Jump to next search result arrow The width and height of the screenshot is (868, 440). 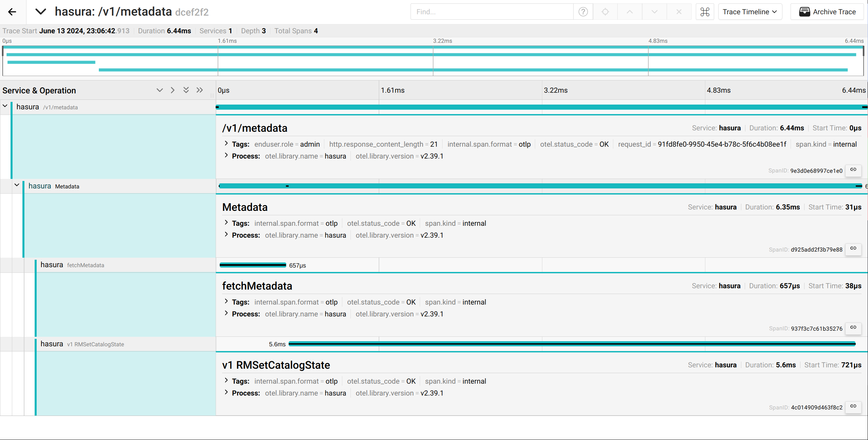pos(654,12)
